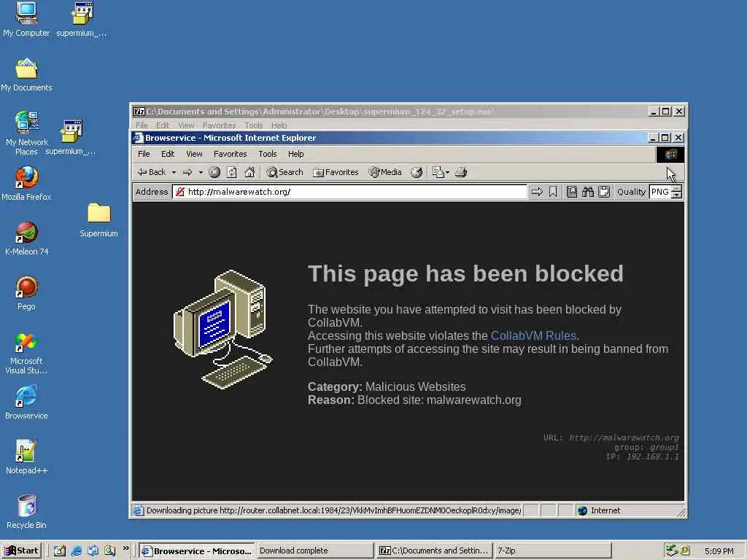Click the clipboard icon near Quality
This screenshot has height=560, width=747.
pos(604,192)
